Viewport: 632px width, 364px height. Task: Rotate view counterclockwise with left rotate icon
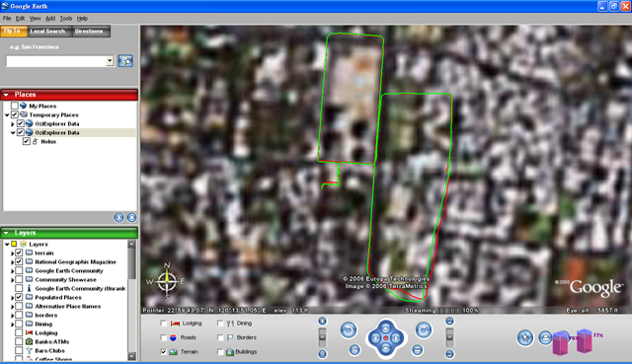click(349, 330)
